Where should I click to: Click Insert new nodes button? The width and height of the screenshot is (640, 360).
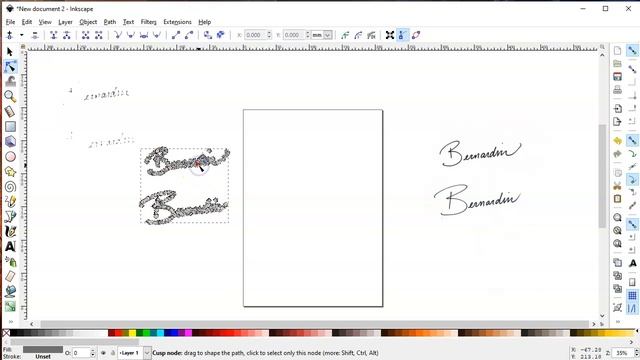tap(9, 35)
